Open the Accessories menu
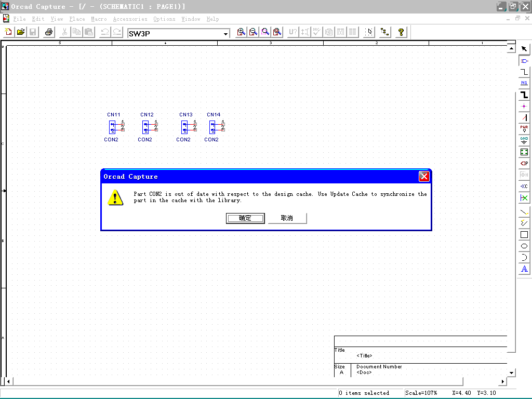The height and width of the screenshot is (399, 532). click(x=130, y=19)
